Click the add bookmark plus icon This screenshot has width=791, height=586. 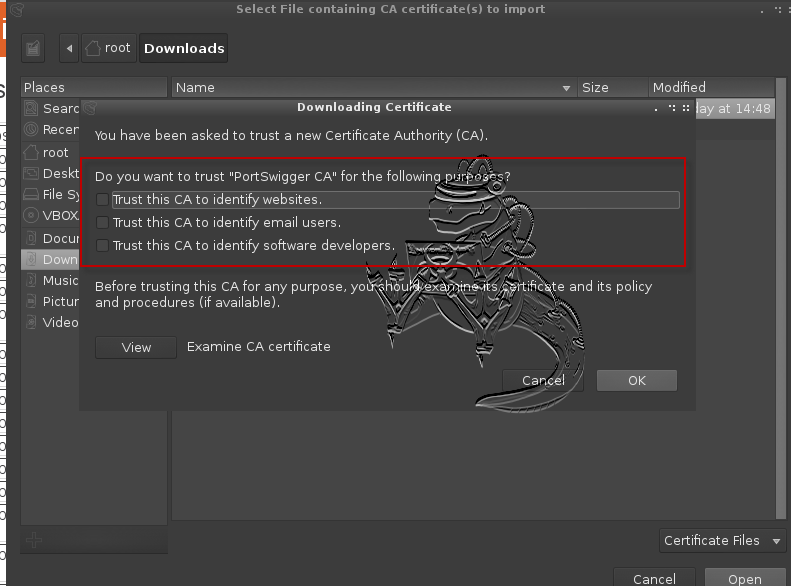point(34,540)
